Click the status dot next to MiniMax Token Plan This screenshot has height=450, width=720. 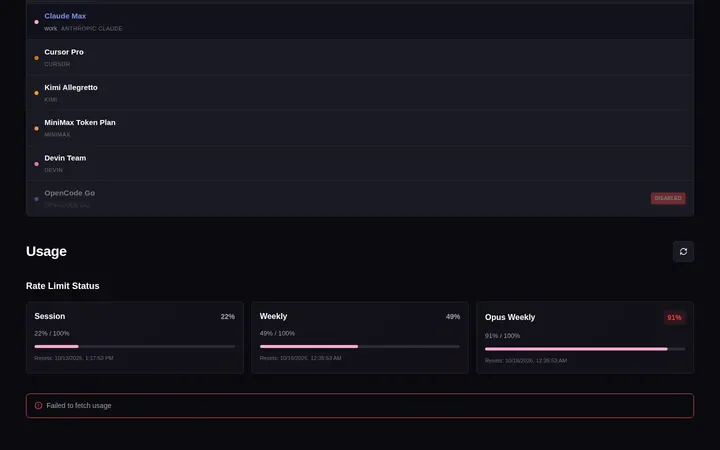36,129
